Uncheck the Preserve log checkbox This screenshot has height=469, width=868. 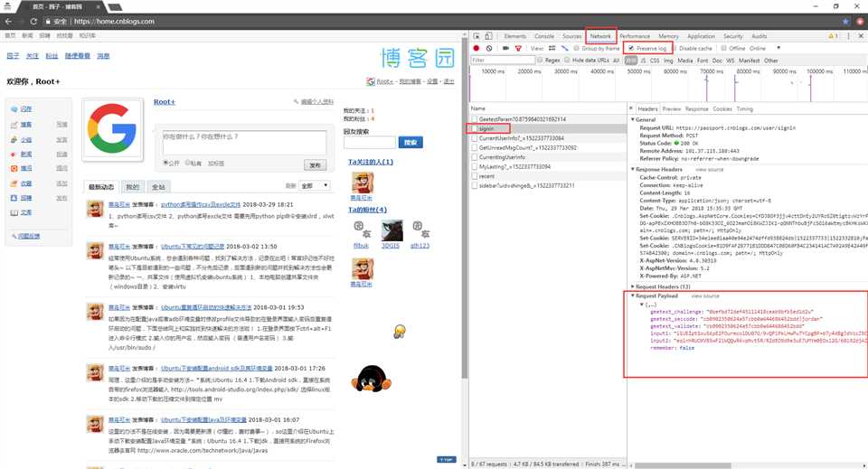pyautogui.click(x=631, y=48)
